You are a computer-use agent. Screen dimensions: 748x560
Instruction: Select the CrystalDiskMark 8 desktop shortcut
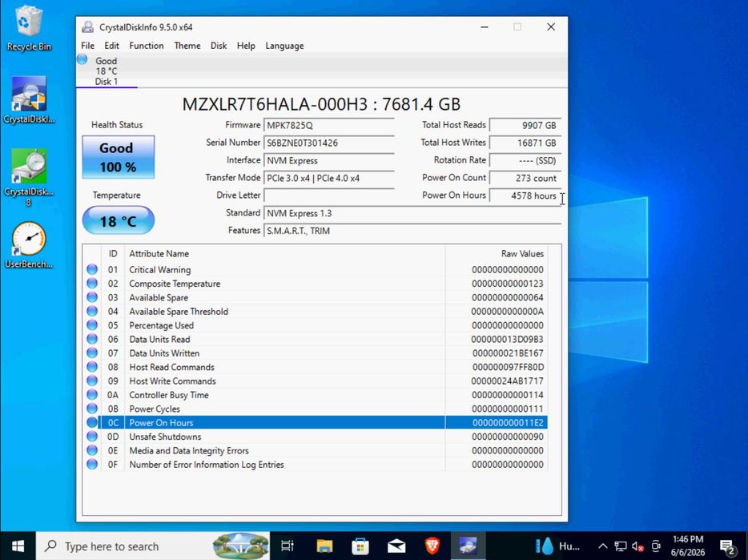click(x=29, y=178)
